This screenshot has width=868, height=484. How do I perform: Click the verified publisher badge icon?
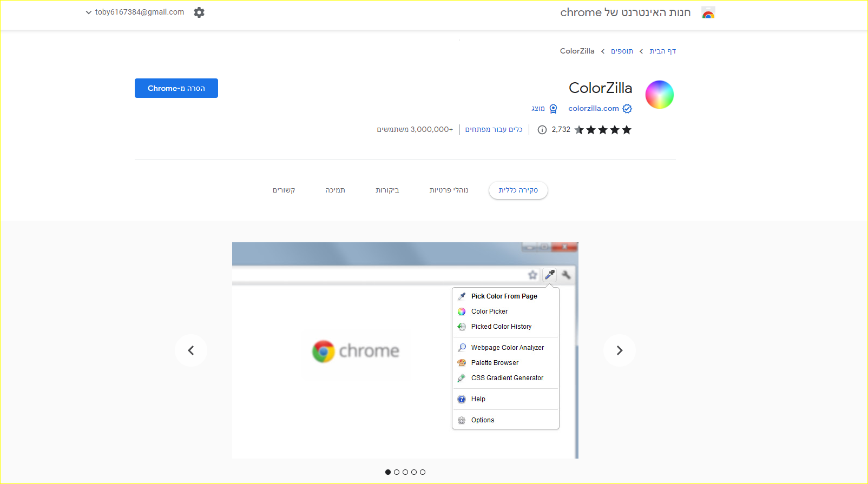click(x=627, y=109)
